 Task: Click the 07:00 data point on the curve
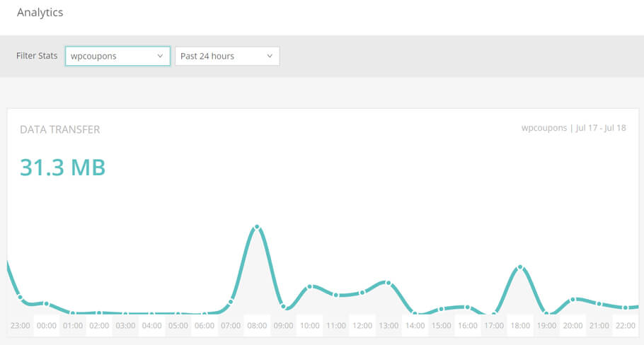coord(231,302)
